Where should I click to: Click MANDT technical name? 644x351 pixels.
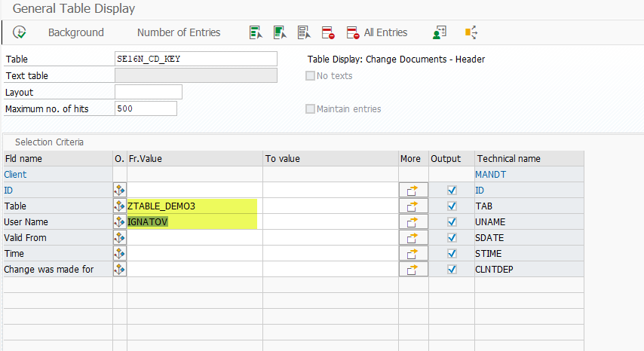point(490,174)
